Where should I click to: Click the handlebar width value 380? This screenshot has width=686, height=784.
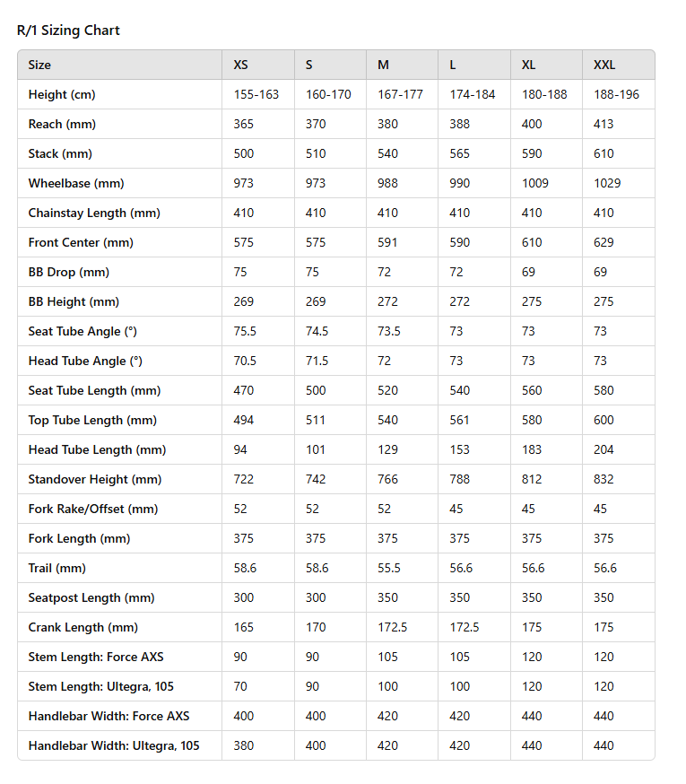click(244, 745)
